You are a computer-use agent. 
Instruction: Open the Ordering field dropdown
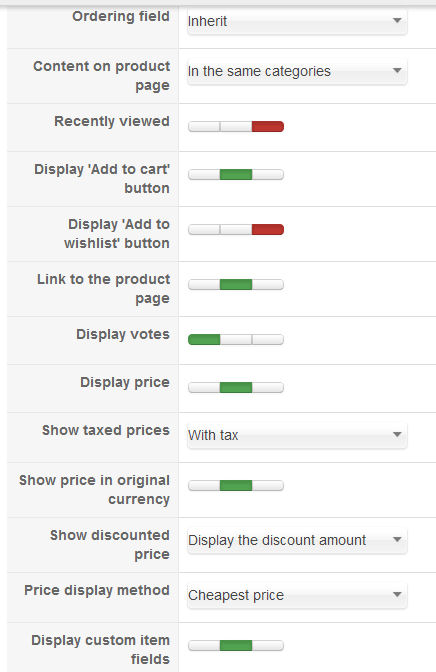point(297,21)
